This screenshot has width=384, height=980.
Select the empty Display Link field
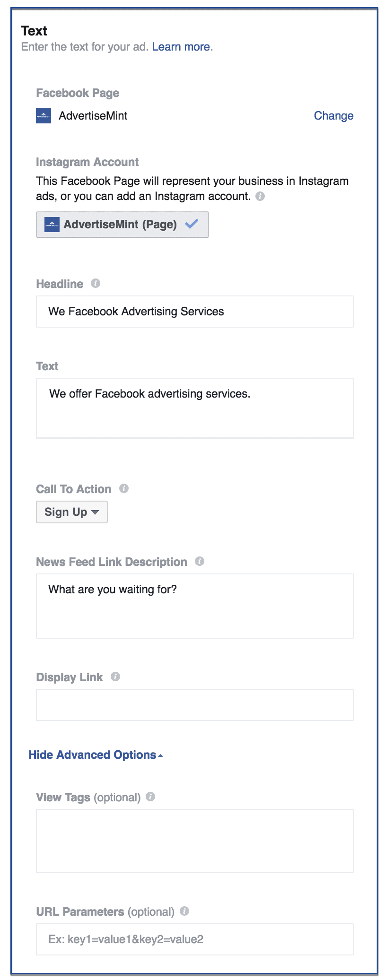click(195, 705)
